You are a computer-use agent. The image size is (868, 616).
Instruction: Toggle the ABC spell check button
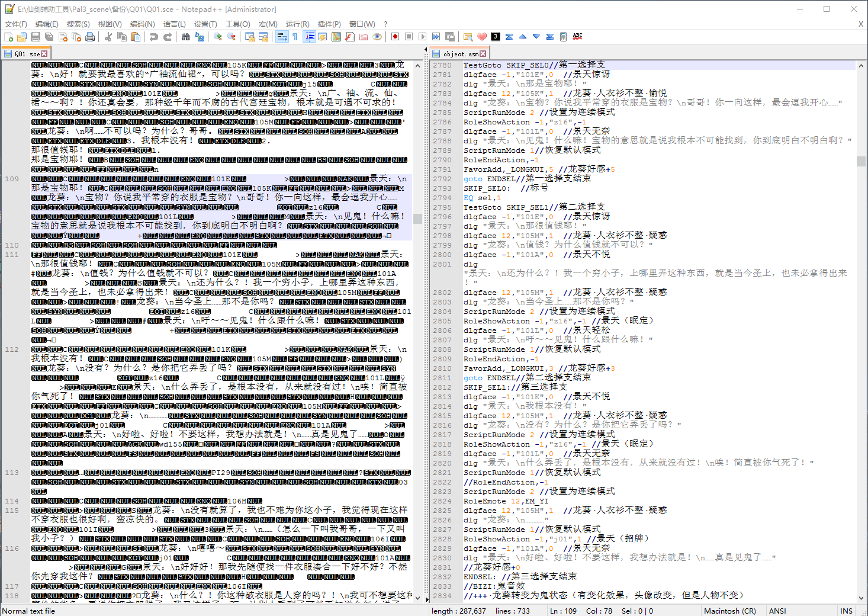[x=577, y=37]
